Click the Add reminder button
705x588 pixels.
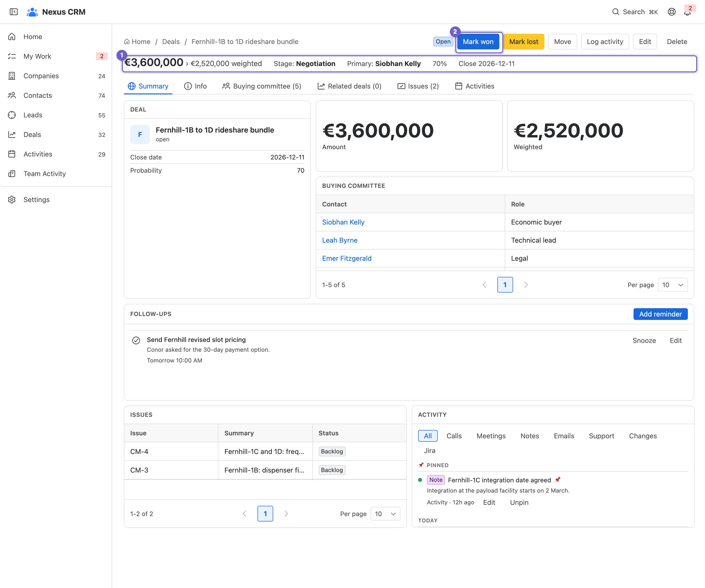(x=660, y=314)
